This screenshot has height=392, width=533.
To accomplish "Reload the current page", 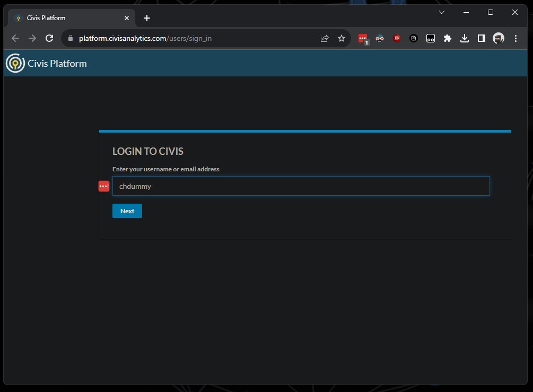I will point(49,38).
